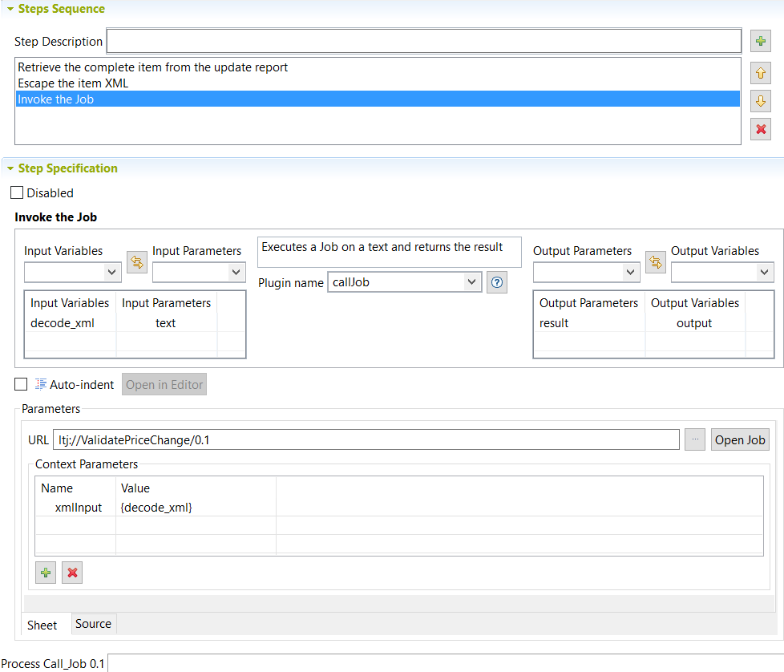The height and width of the screenshot is (672, 784).
Task: Switch to the Sheet tab
Action: [x=42, y=625]
